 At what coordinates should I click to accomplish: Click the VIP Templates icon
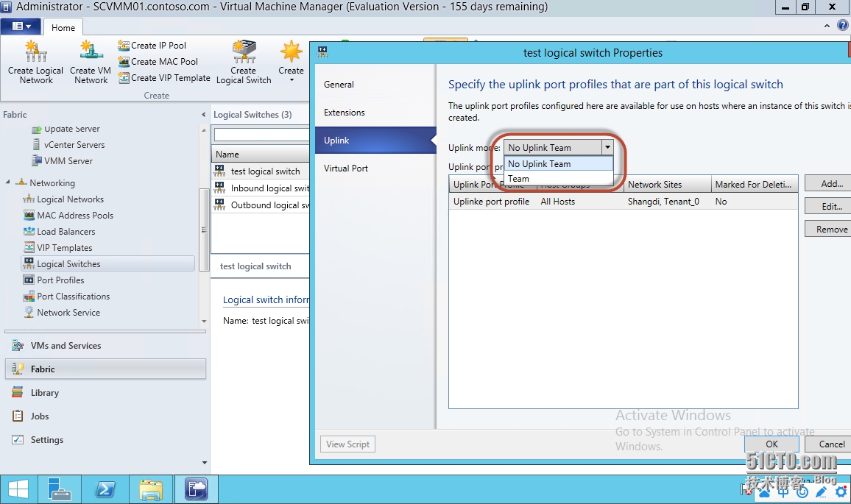click(29, 248)
